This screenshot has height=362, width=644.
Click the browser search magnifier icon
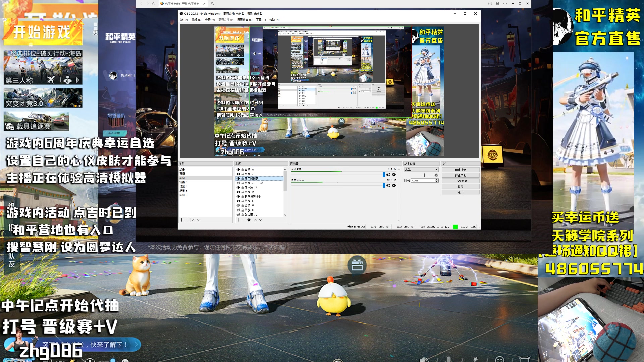point(212,4)
